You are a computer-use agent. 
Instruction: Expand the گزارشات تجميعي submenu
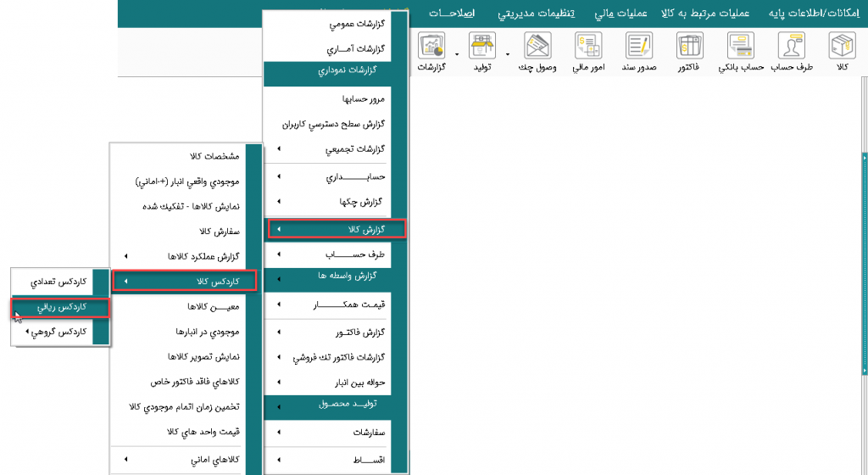(x=335, y=149)
